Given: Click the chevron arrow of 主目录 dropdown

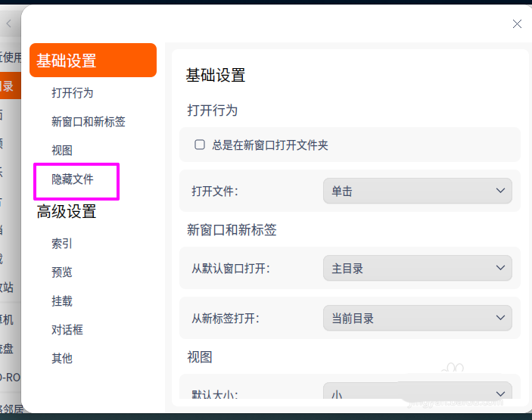Looking at the screenshot, I should coord(500,268).
